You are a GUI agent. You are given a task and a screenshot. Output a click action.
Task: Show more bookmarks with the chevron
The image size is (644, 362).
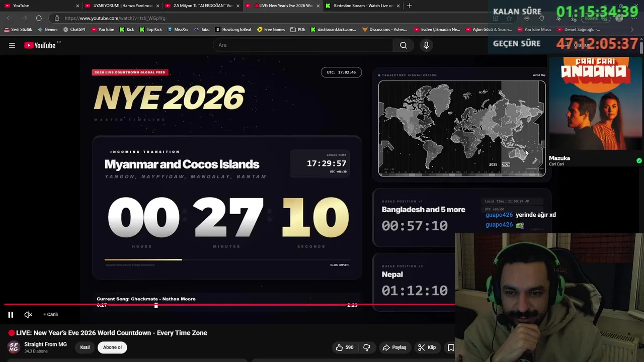[x=632, y=30]
